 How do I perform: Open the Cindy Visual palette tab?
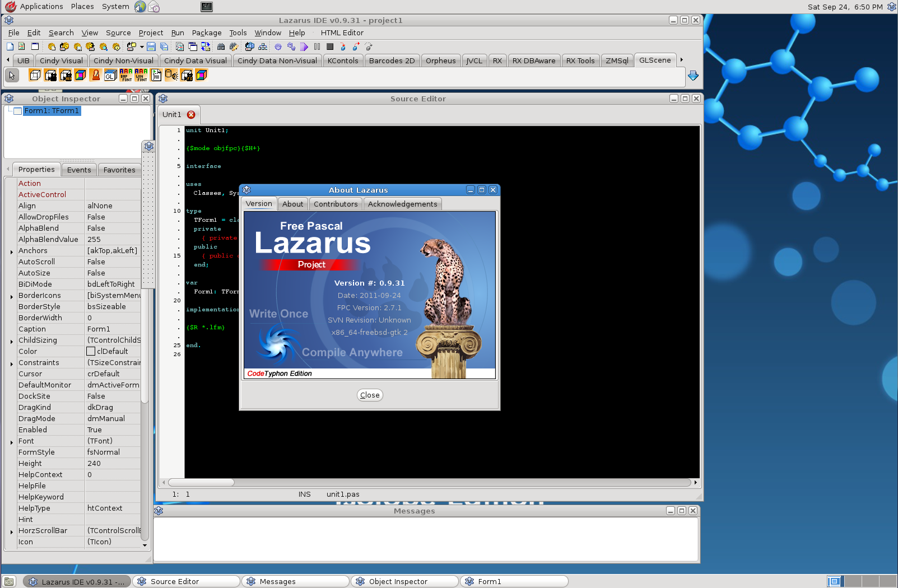coord(61,60)
